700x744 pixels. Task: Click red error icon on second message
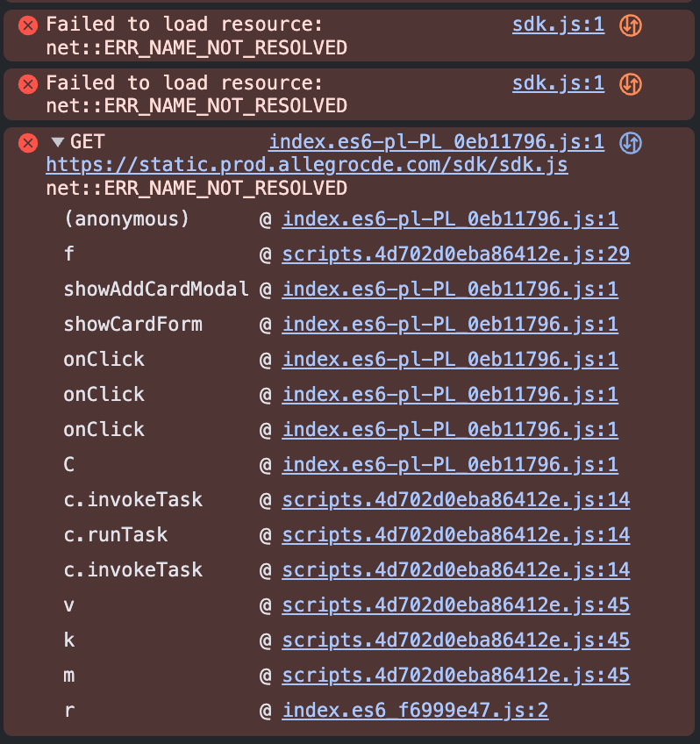pyautogui.click(x=28, y=84)
